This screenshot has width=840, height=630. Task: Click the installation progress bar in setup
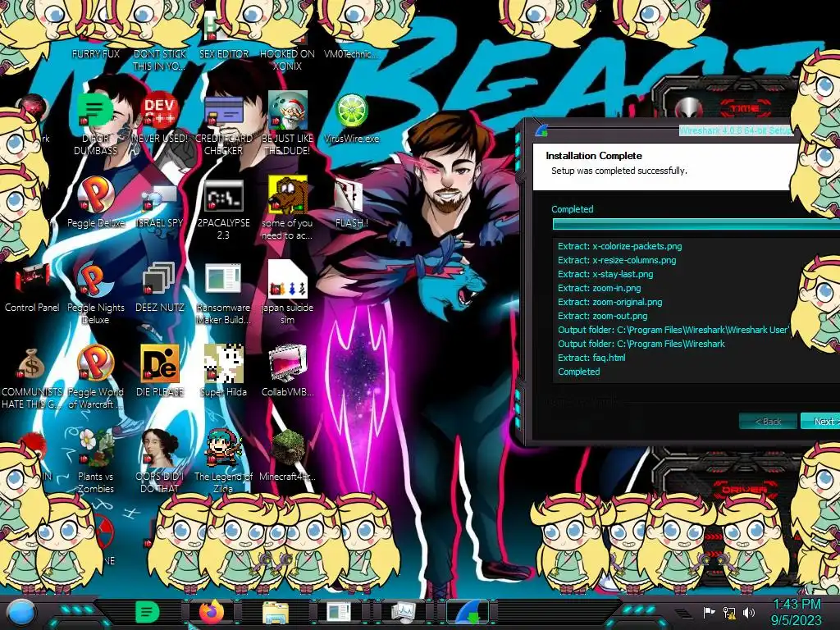(x=696, y=225)
